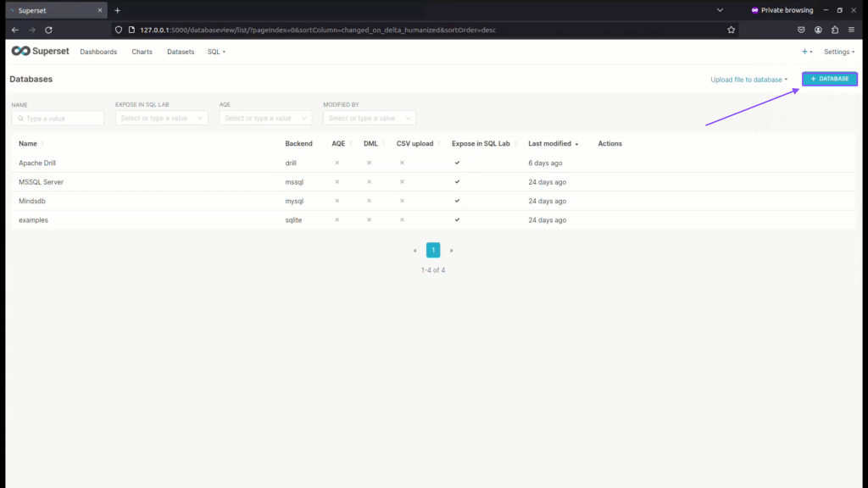The width and height of the screenshot is (868, 488).
Task: Sort by Expose in SQL Lab column
Action: [482, 143]
